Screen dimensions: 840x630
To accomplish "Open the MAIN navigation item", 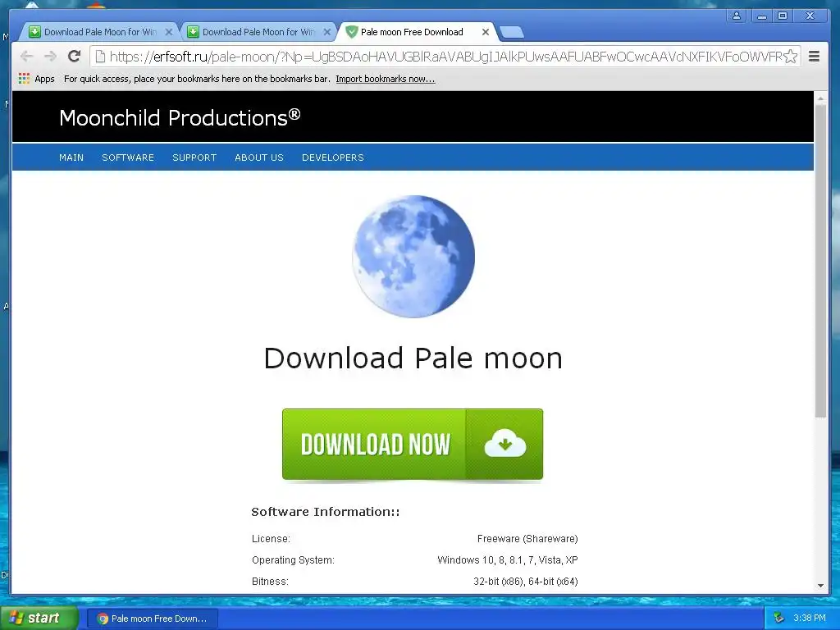I will (71, 157).
